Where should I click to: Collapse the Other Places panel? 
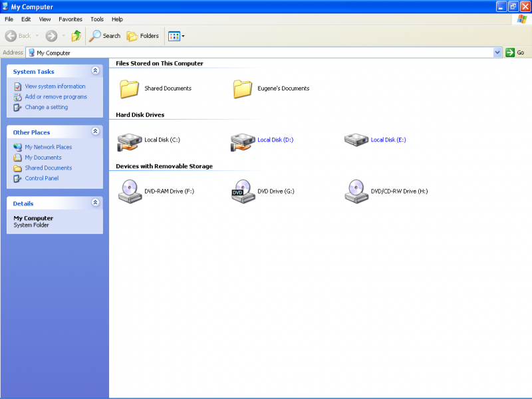[95, 131]
